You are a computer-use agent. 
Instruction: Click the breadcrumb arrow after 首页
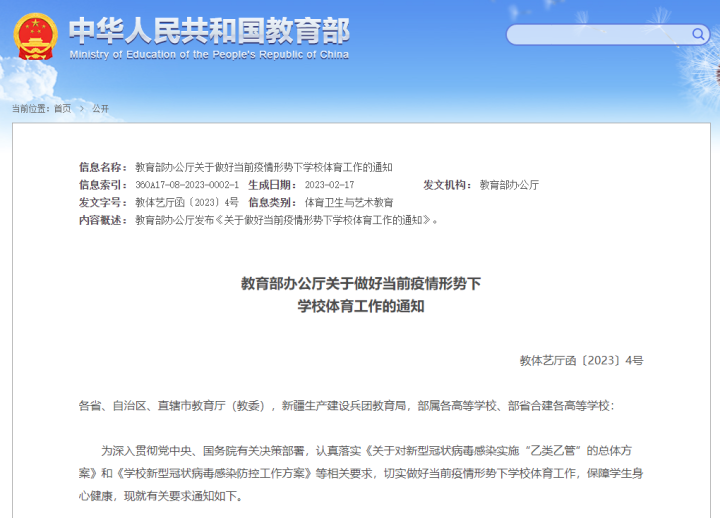point(81,108)
